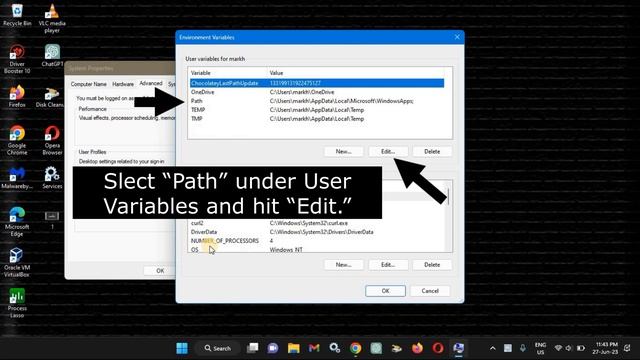Open the chat app on taskbar
Screen dimensions: 640x360
coord(273,348)
